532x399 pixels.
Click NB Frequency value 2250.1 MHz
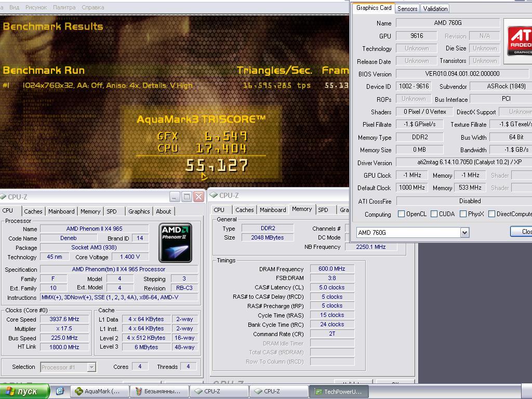pyautogui.click(x=371, y=247)
